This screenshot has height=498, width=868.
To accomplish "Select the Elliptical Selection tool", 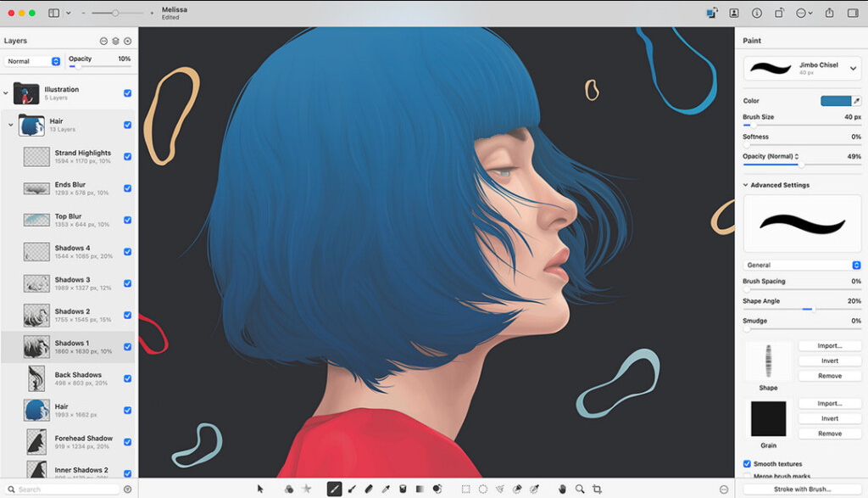I will pyautogui.click(x=482, y=489).
